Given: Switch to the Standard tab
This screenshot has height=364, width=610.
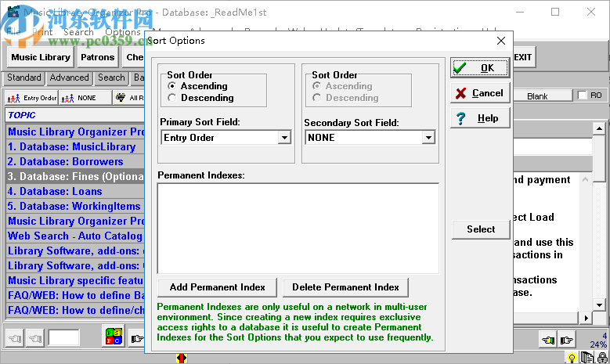Looking at the screenshot, I should tap(24, 77).
